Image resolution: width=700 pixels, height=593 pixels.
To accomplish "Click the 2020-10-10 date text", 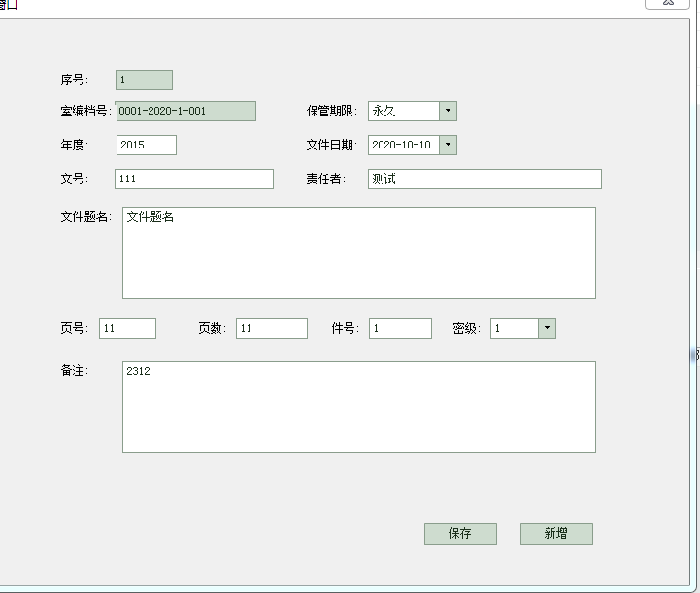I will (x=401, y=145).
